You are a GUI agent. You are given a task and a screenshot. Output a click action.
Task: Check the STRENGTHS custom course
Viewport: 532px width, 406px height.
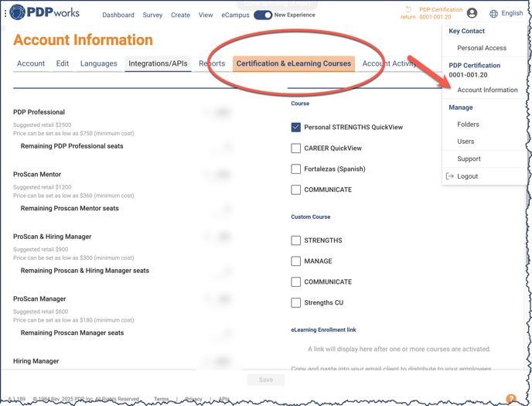tap(296, 241)
